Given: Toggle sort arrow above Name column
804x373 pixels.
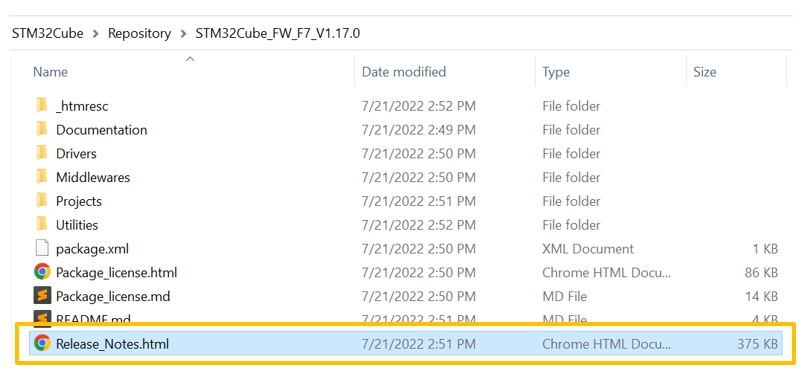Looking at the screenshot, I should [x=190, y=59].
